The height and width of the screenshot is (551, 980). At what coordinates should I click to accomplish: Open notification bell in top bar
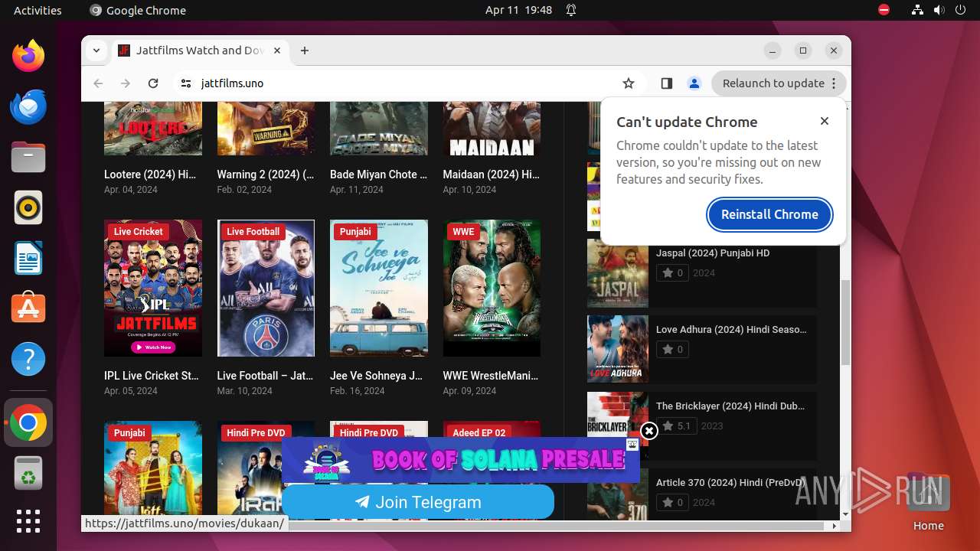pyautogui.click(x=571, y=10)
